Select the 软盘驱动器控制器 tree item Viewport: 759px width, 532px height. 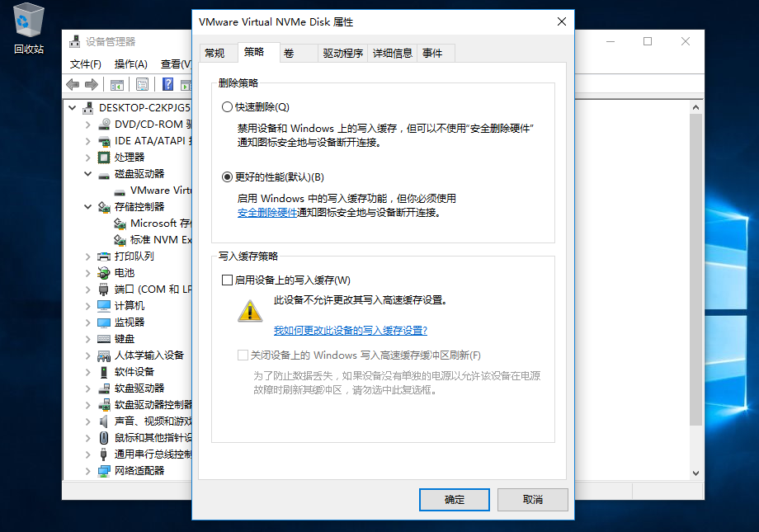[153, 405]
